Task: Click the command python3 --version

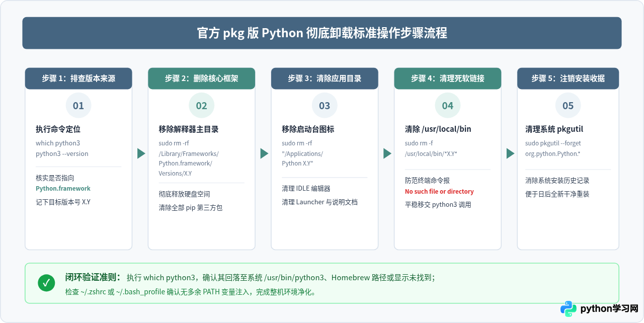Action: click(62, 153)
